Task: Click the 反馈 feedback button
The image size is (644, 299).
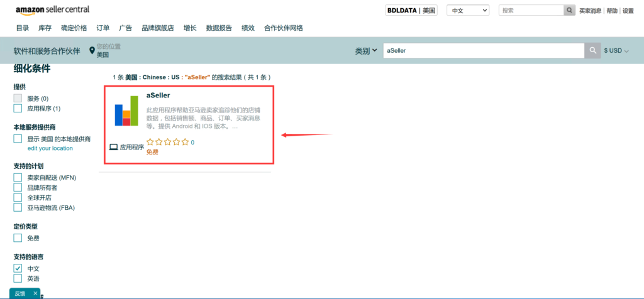Action: pyautogui.click(x=20, y=293)
